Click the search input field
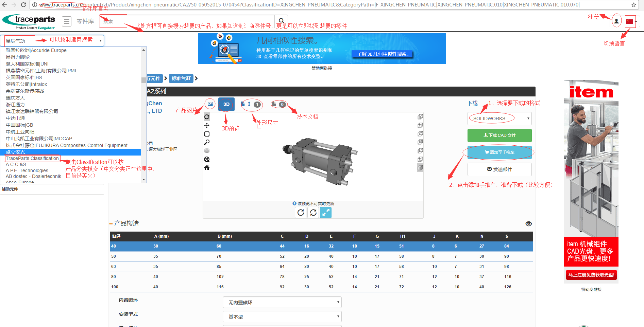Viewport: 644px width, 327px height. (x=187, y=21)
